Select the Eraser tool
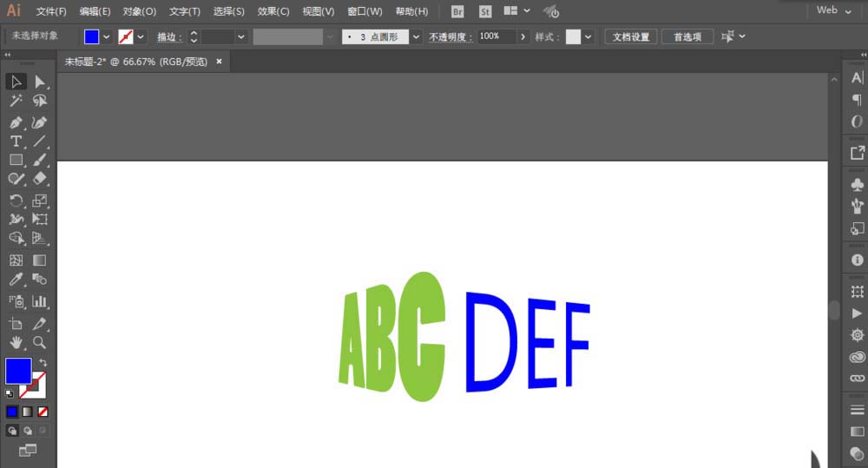 [39, 179]
